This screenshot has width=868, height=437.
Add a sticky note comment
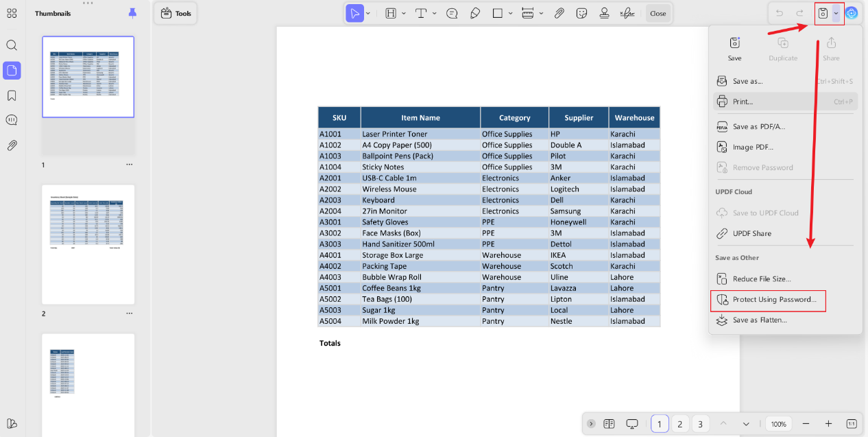pyautogui.click(x=452, y=13)
